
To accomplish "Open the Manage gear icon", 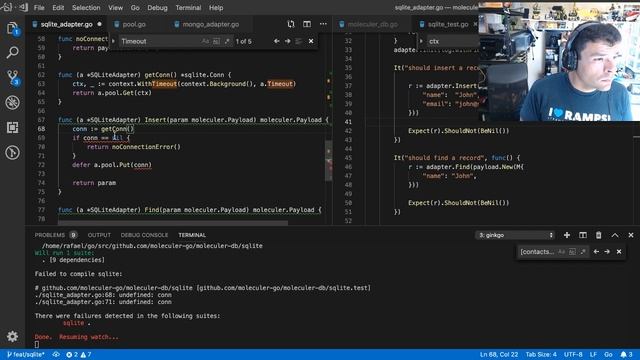I will [x=12, y=336].
